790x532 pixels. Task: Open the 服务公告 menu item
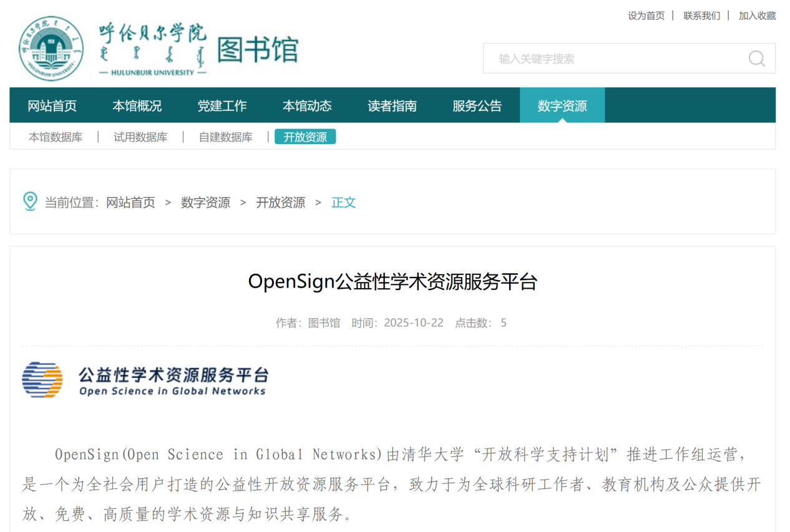click(x=477, y=105)
